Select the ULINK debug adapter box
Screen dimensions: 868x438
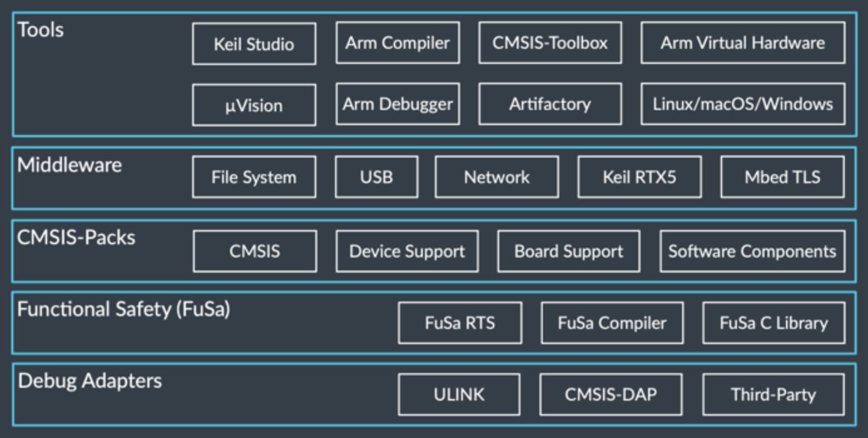pyautogui.click(x=459, y=394)
